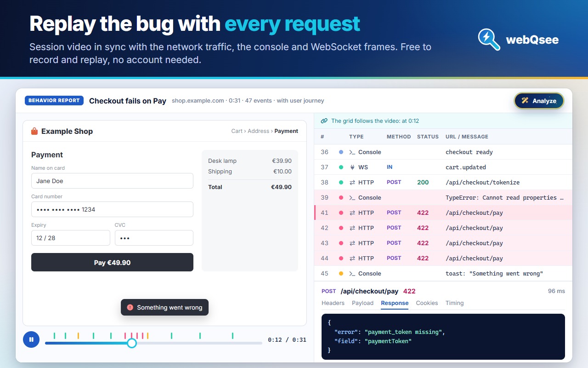Open the Cookies tab

pos(427,303)
